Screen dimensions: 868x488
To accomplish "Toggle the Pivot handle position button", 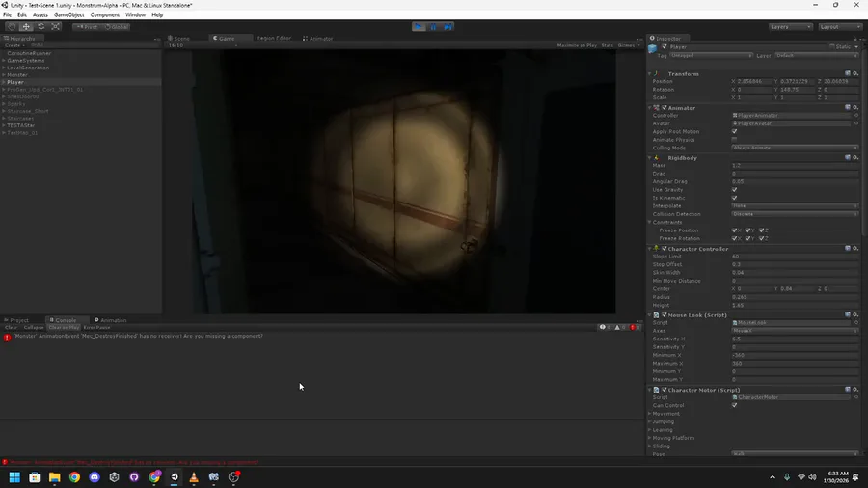I will 88,27.
